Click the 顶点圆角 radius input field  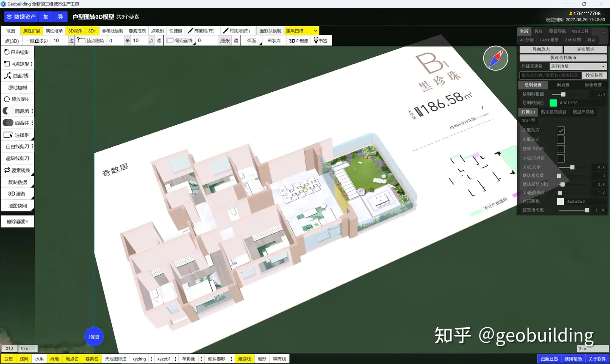coord(116,41)
